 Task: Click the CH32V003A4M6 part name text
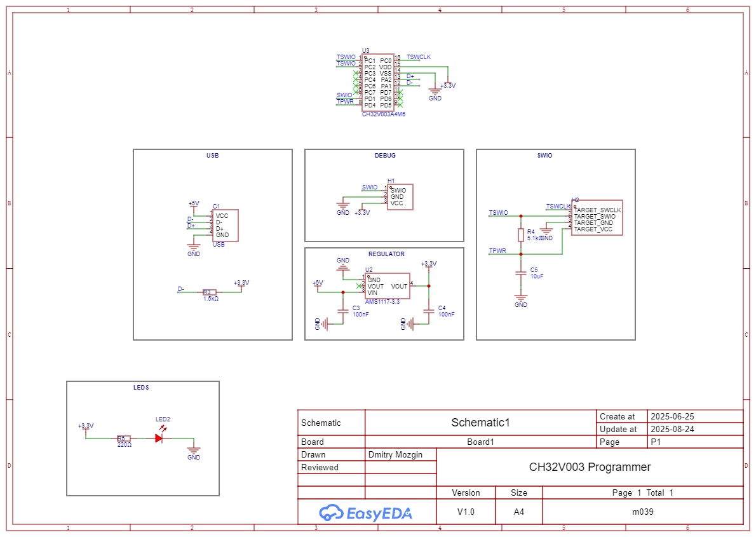click(383, 114)
